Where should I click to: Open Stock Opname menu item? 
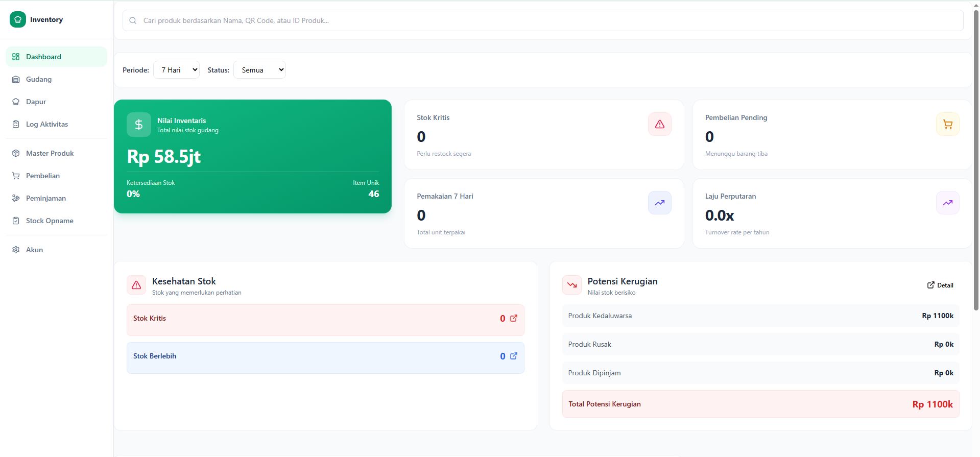point(56,221)
